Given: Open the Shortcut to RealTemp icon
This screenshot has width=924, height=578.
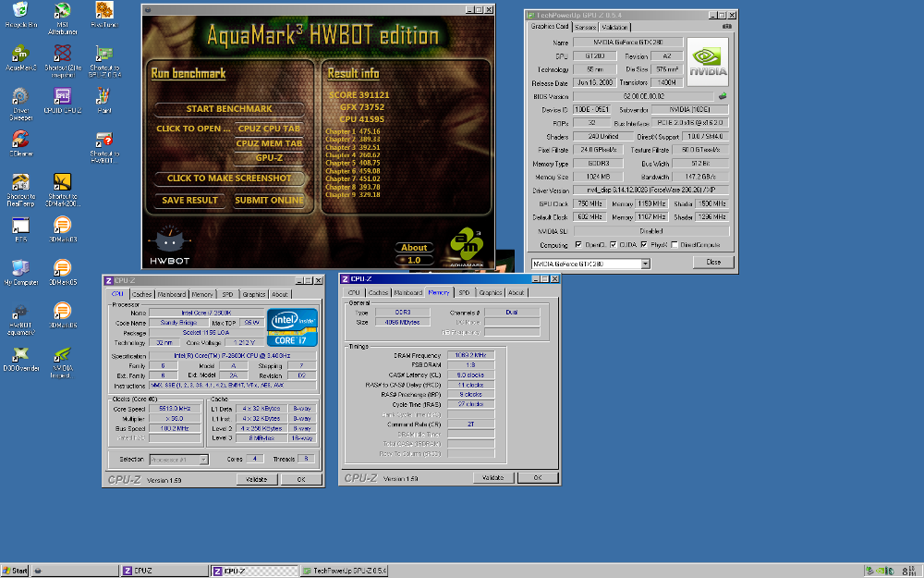Looking at the screenshot, I should 20,190.
